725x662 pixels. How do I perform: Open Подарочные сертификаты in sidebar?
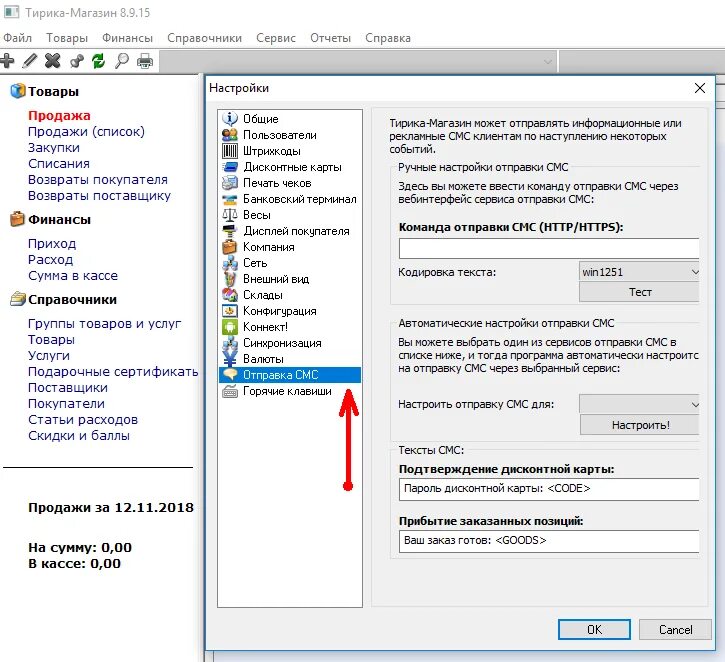pos(113,372)
